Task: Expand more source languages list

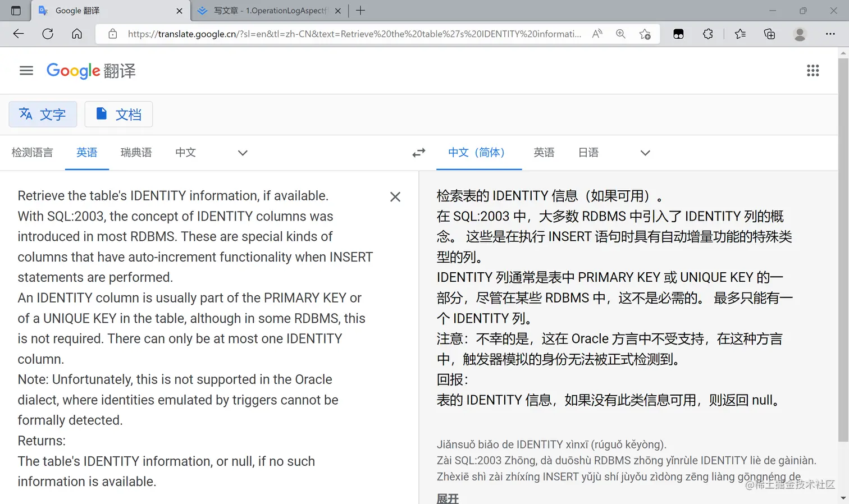Action: pyautogui.click(x=243, y=153)
